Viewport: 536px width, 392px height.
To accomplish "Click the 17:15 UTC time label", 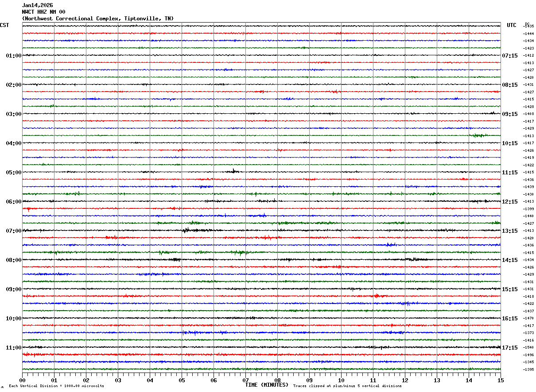I will coord(509,348).
